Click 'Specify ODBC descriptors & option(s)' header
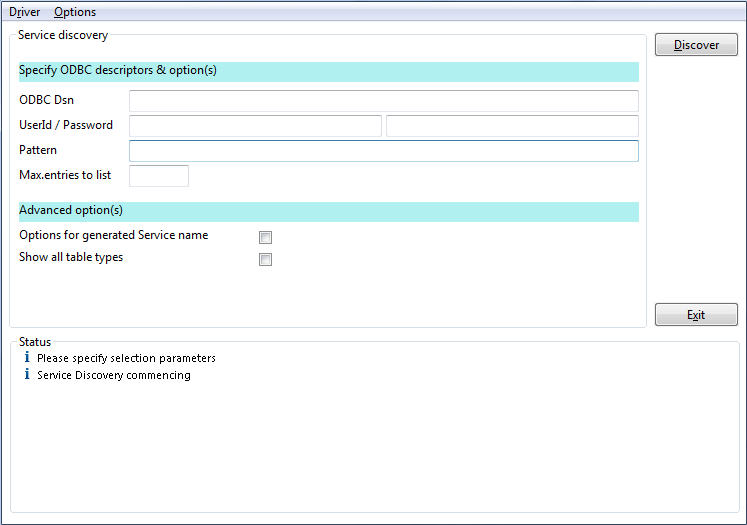The width and height of the screenshot is (747, 525). point(329,71)
